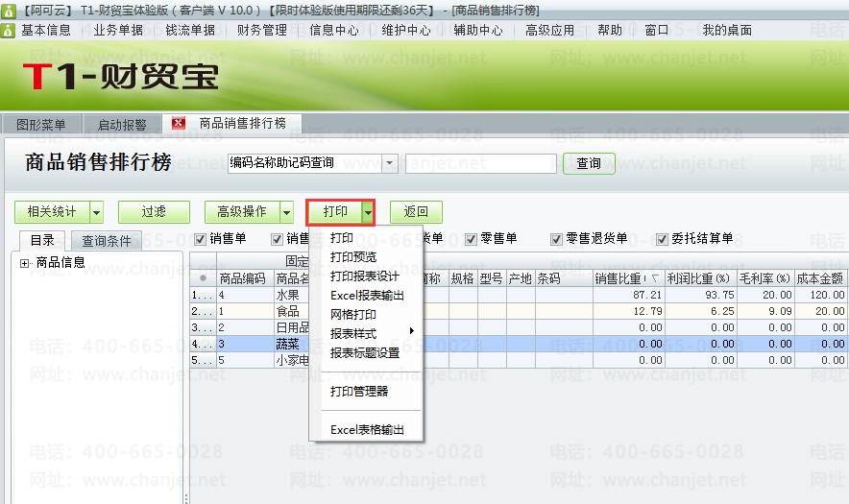Open the 窗口 menu
Image resolution: width=849 pixels, height=504 pixels.
tap(657, 31)
